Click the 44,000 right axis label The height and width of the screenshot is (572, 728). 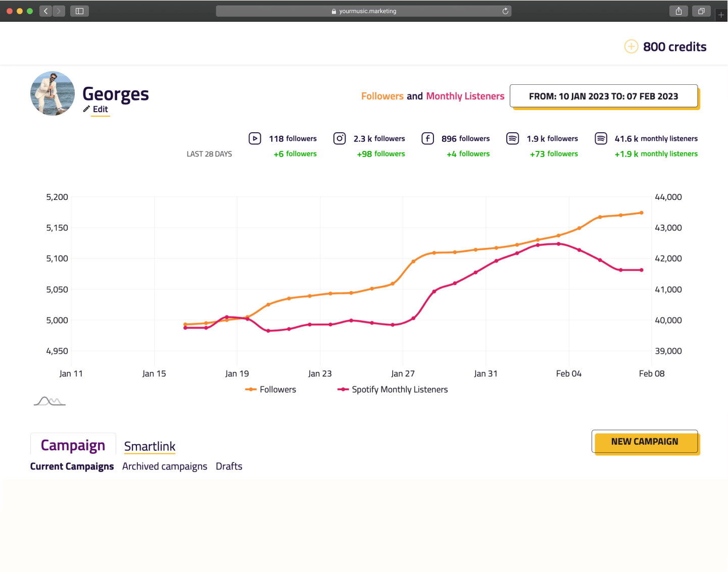click(668, 197)
